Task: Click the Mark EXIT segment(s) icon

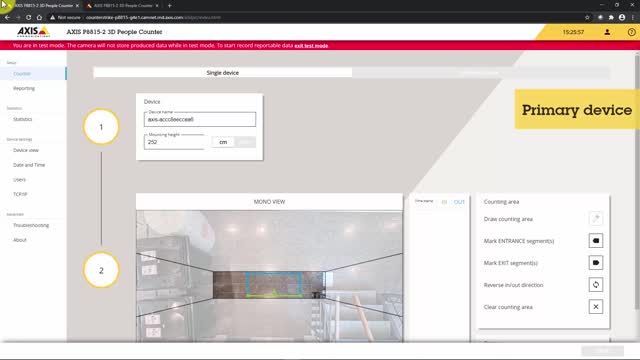Action: [596, 262]
